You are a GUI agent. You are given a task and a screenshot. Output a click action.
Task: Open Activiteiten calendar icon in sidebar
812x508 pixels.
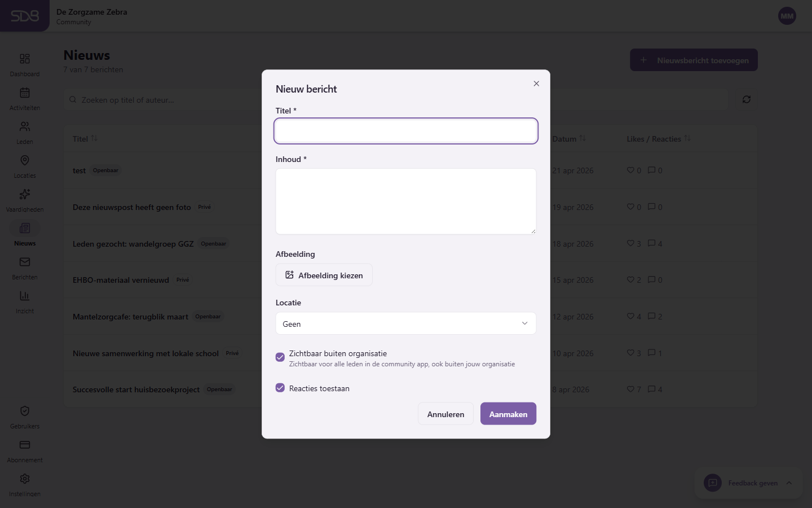25,93
